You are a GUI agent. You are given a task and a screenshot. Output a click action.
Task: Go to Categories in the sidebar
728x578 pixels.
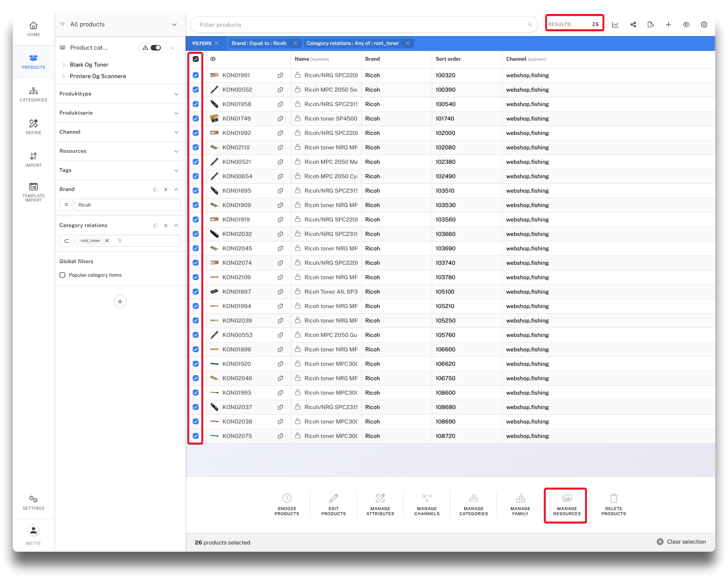click(34, 94)
